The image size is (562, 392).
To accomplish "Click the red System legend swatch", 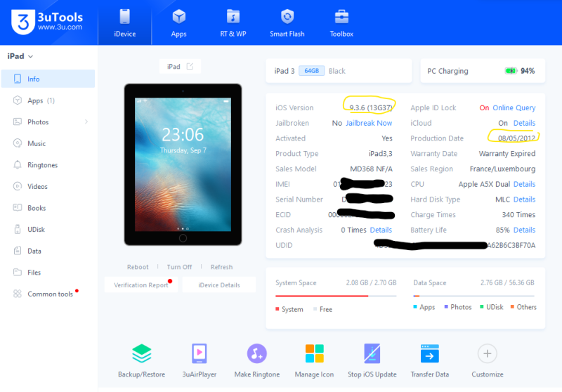I will pos(277,309).
